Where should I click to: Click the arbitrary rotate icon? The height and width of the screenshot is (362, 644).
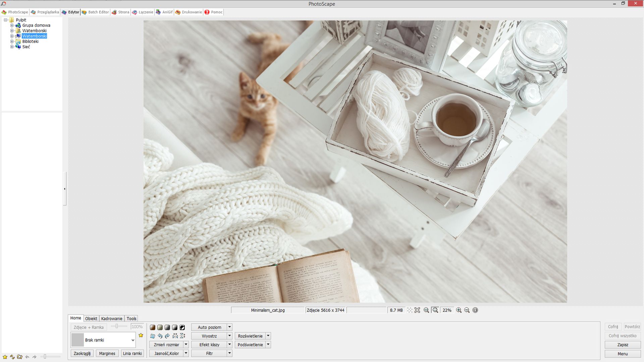153,336
